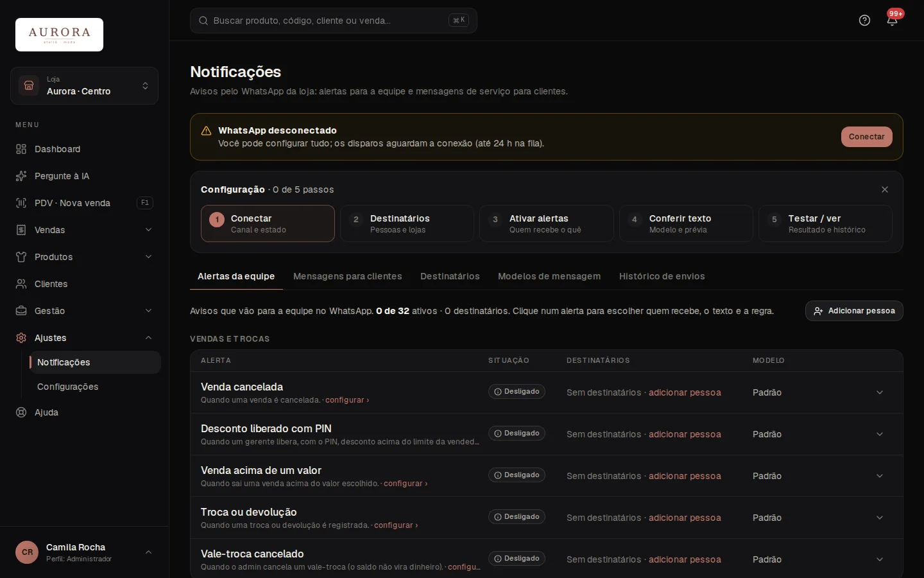Click the Produtos shirt icon
924x578 pixels.
coord(21,257)
